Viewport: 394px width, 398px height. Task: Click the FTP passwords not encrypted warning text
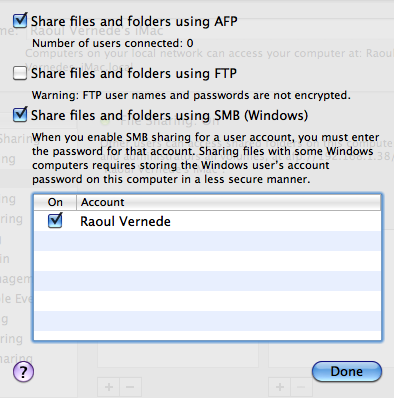191,95
